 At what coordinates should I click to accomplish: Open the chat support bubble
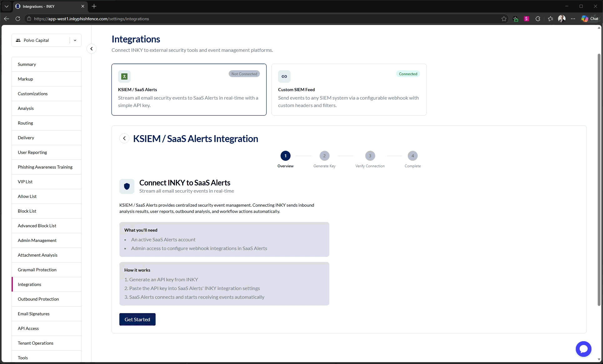click(x=584, y=349)
